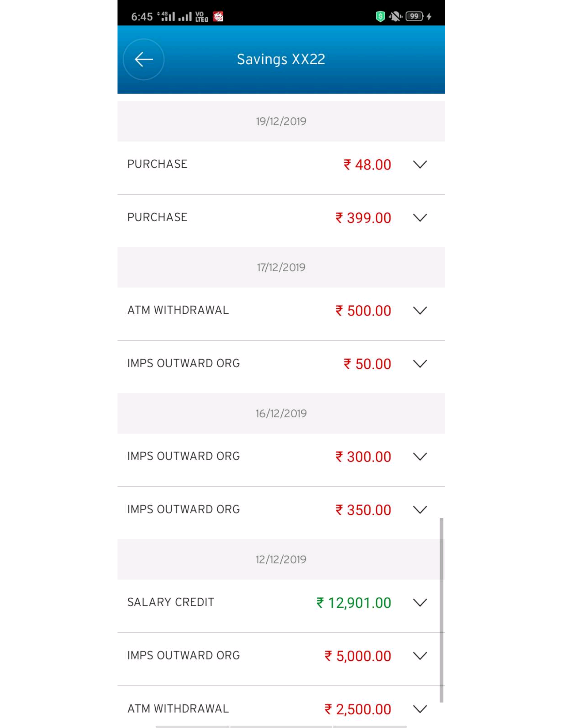Expand the SALARY CREDIT transaction chevron
Screen dimensions: 563x728
coord(420,602)
